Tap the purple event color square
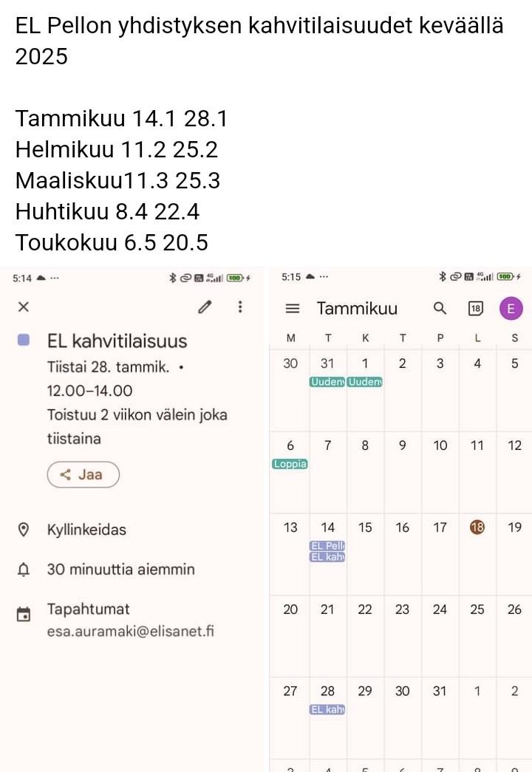Image resolution: width=532 pixels, height=772 pixels. point(24,340)
